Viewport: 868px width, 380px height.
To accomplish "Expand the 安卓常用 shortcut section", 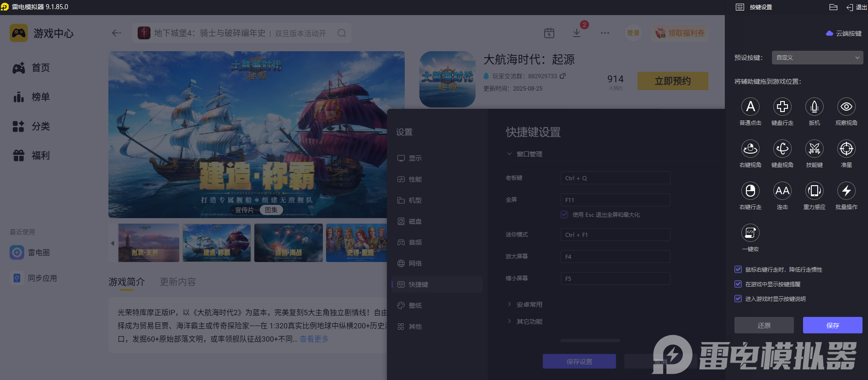I will [x=529, y=305].
